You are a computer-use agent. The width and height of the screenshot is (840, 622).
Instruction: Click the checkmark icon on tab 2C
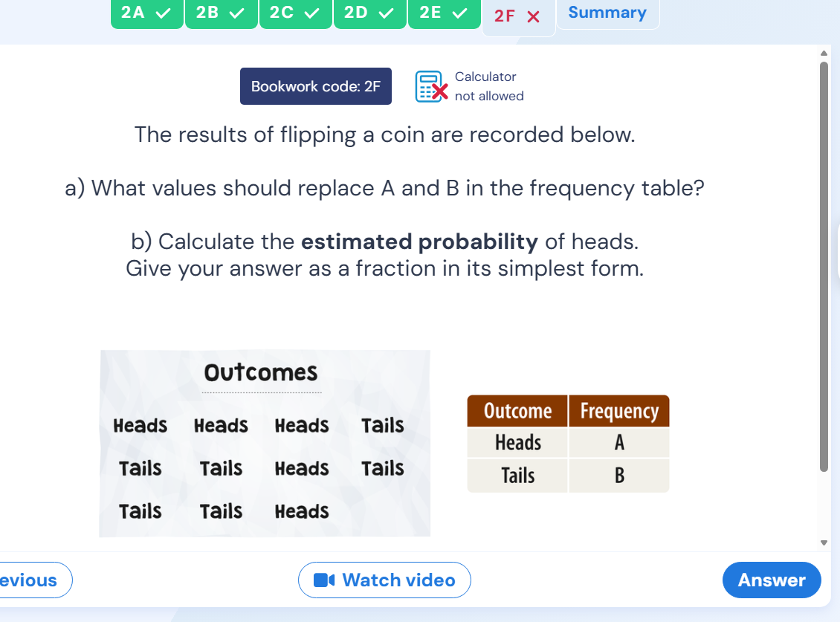click(x=312, y=12)
